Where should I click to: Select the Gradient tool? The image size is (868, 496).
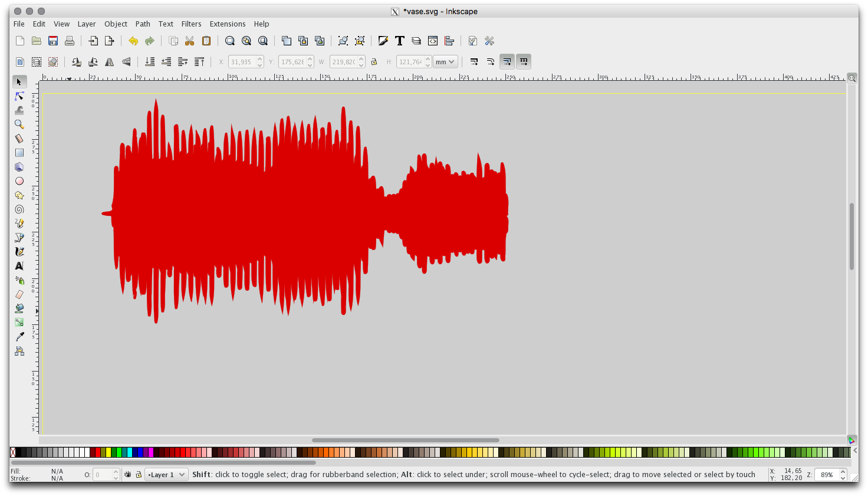pyautogui.click(x=19, y=323)
